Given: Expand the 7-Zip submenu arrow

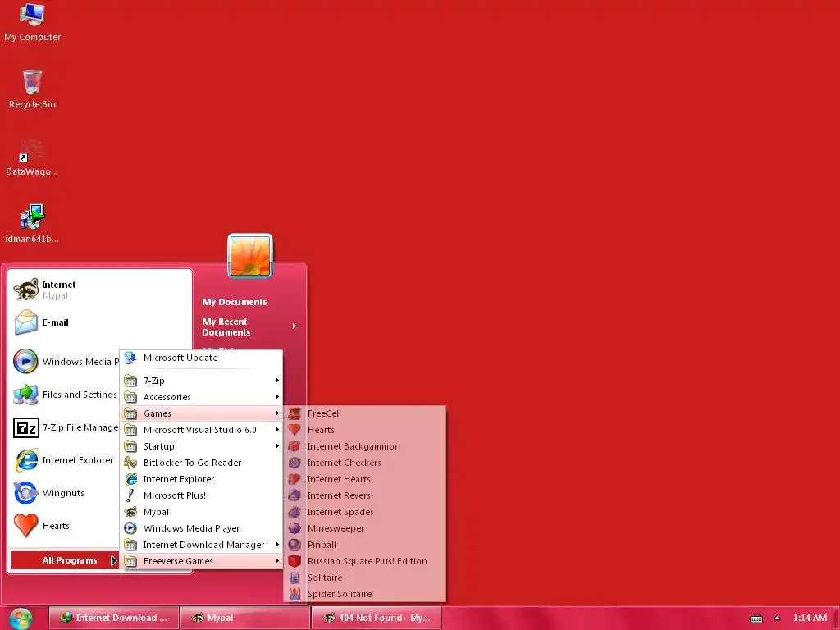Looking at the screenshot, I should coord(277,381).
